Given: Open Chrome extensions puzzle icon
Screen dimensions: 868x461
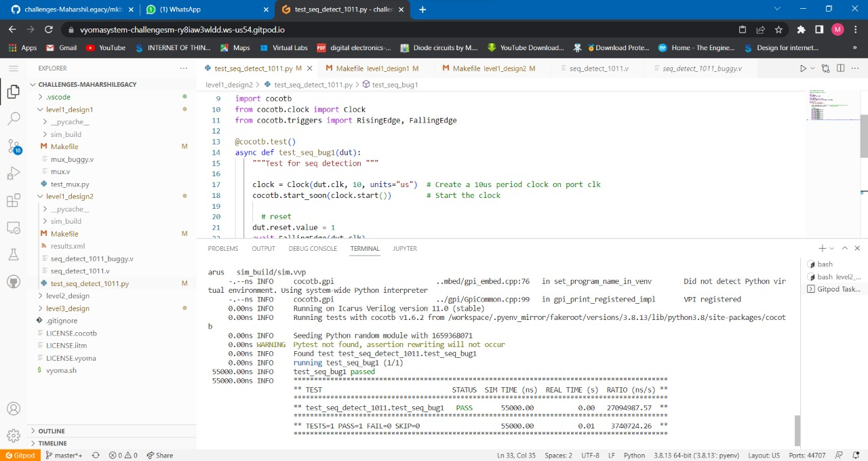Looking at the screenshot, I should point(801,30).
